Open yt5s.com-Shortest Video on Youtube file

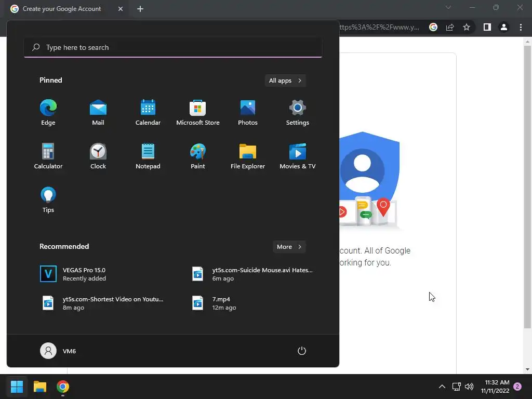(x=102, y=303)
